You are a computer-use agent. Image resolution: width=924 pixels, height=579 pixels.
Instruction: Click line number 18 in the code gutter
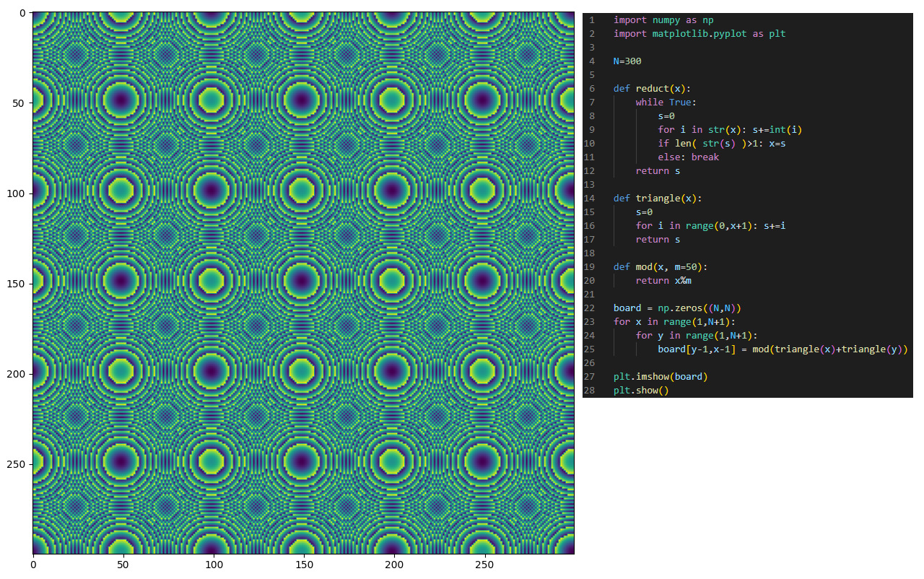pyautogui.click(x=589, y=253)
